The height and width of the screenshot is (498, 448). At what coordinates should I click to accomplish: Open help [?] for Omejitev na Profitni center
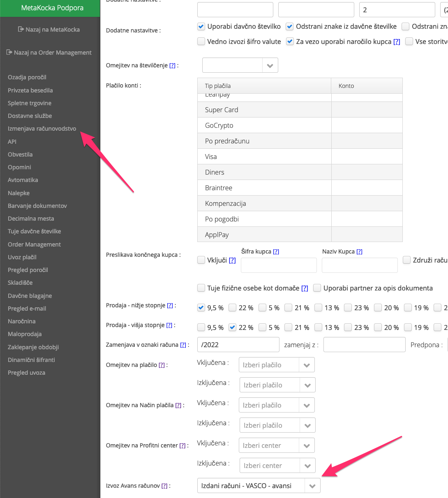click(182, 445)
